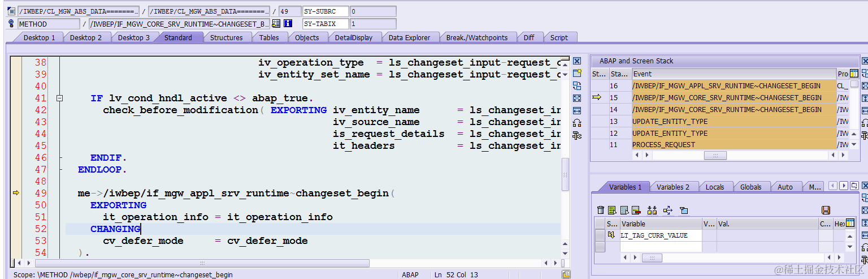Click the Event column header in stack
This screenshot has height=279, width=868.
pos(734,74)
